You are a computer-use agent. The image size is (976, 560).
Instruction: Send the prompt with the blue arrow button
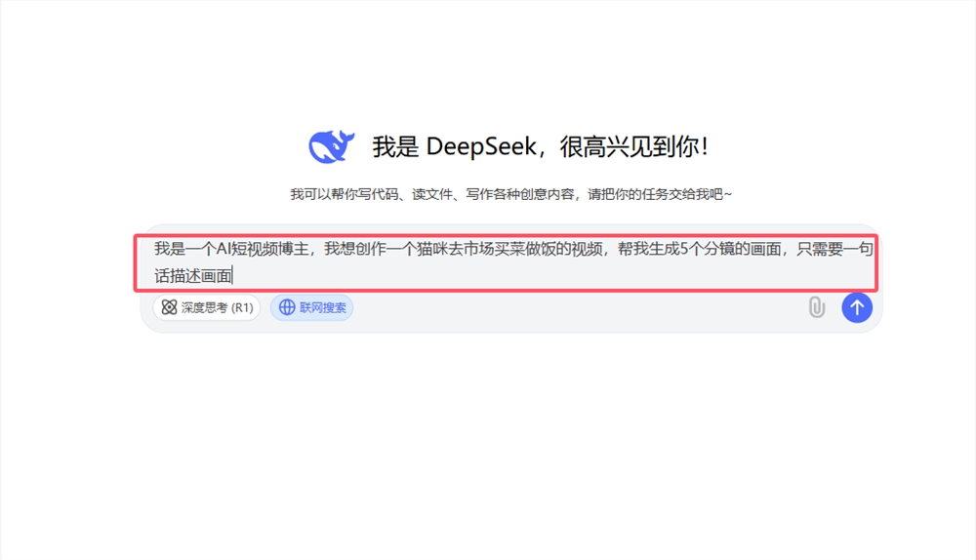[x=856, y=307]
